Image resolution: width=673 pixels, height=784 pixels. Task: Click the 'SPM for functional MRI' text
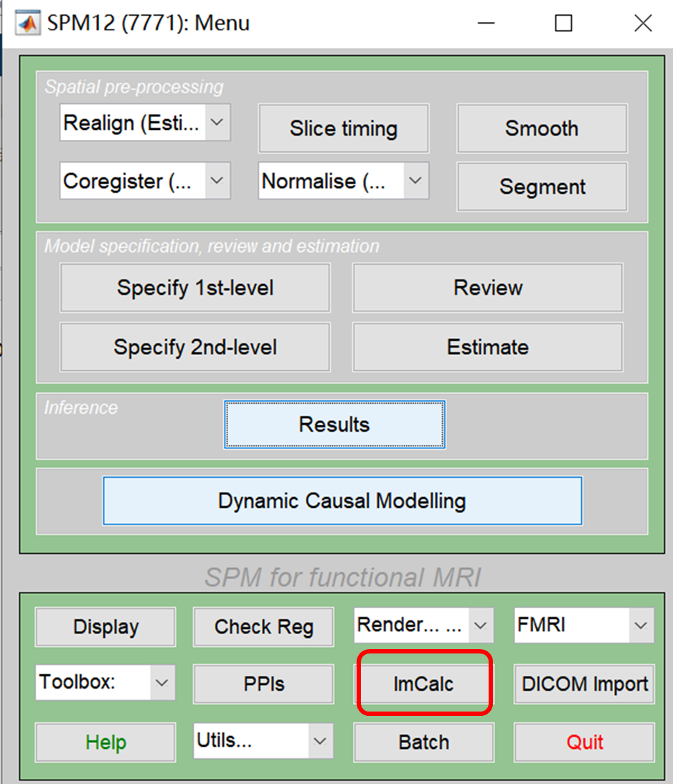tap(342, 577)
